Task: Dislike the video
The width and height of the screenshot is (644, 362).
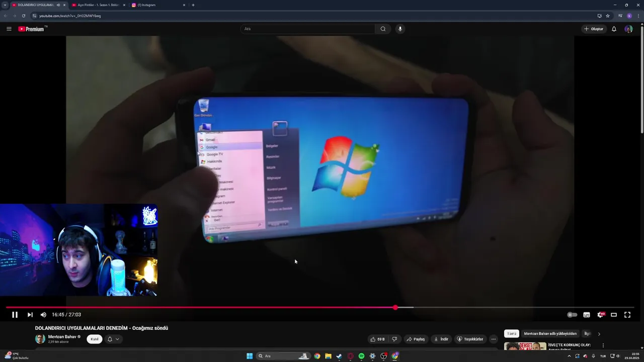Action: (395, 339)
